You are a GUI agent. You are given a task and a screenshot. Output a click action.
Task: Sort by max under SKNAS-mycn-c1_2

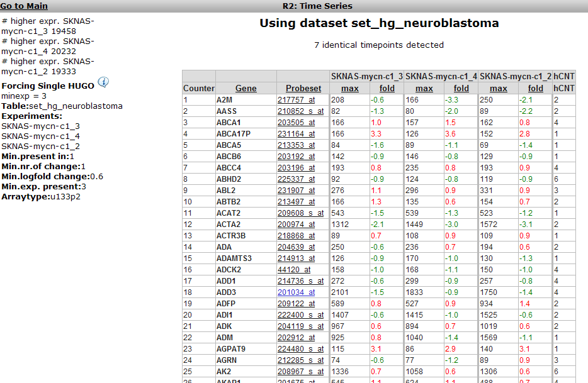pyautogui.click(x=498, y=88)
